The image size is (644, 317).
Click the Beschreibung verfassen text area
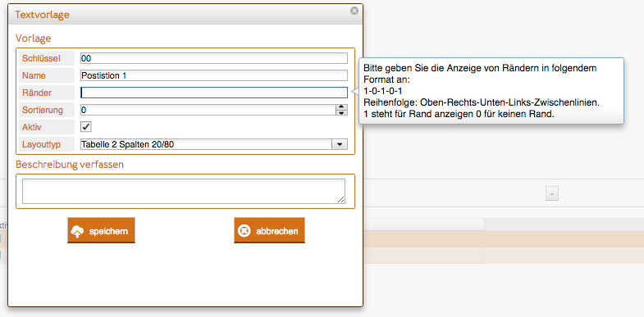tap(184, 191)
